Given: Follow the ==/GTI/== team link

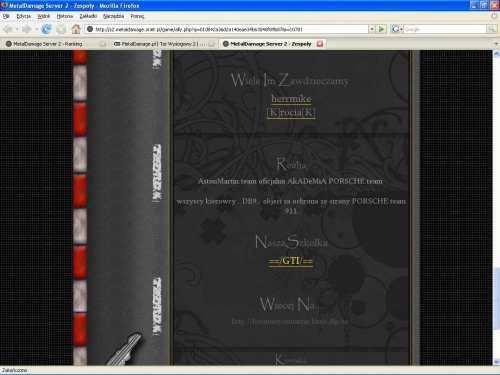Looking at the screenshot, I should point(291,261).
